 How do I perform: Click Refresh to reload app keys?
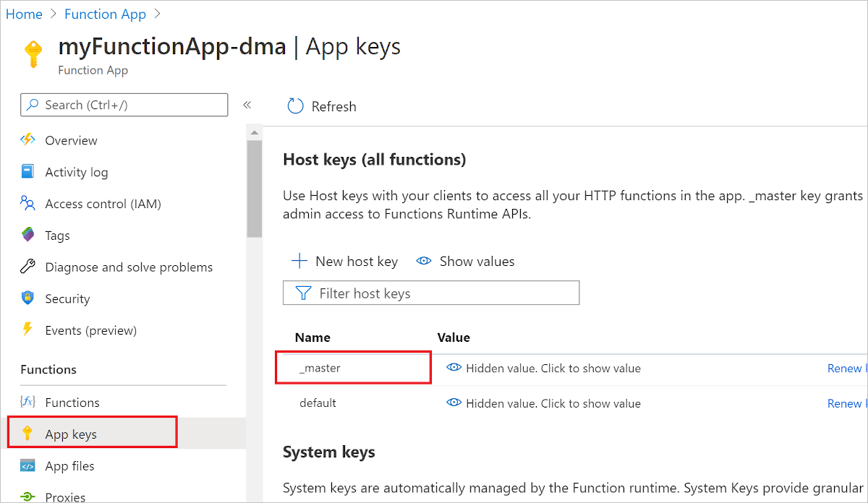[x=321, y=106]
